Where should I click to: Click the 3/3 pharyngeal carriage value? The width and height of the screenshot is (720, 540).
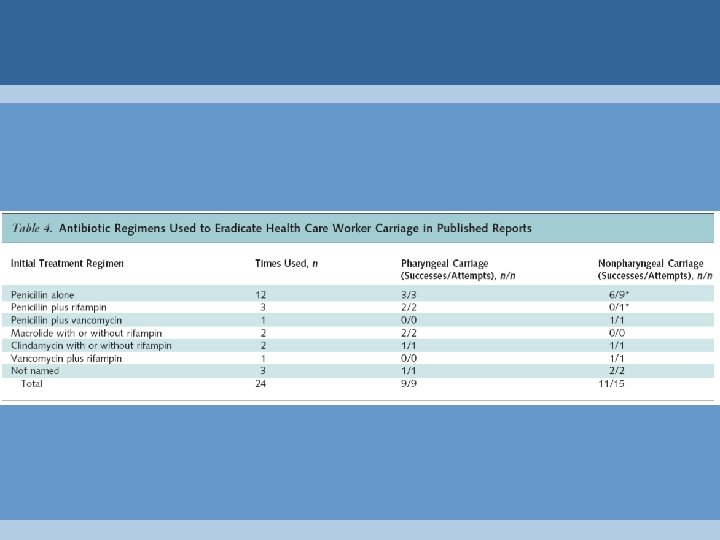pyautogui.click(x=409, y=295)
